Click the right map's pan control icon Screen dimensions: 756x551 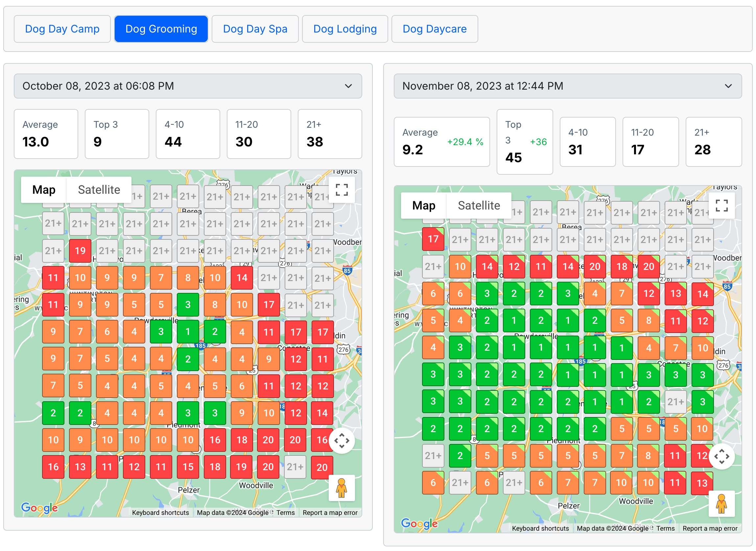pos(721,456)
